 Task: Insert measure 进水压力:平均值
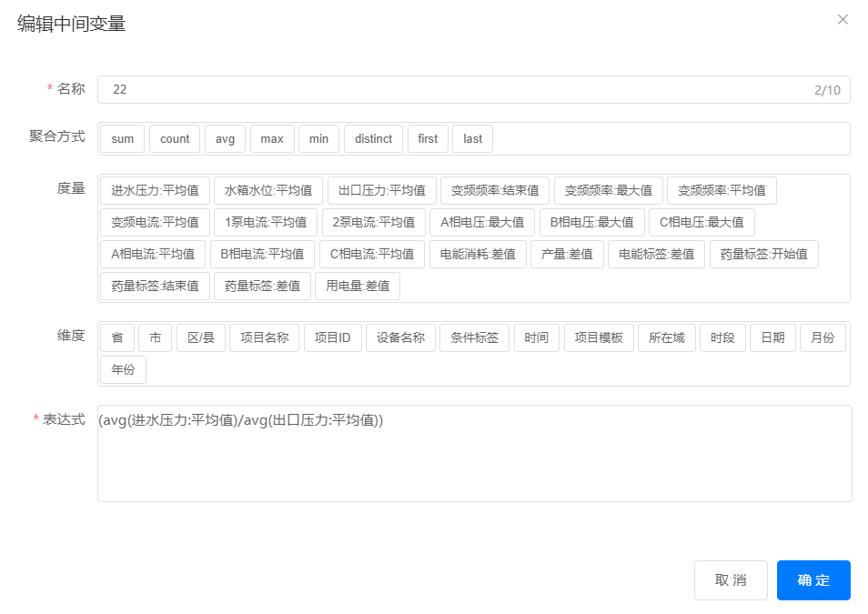[x=155, y=190]
